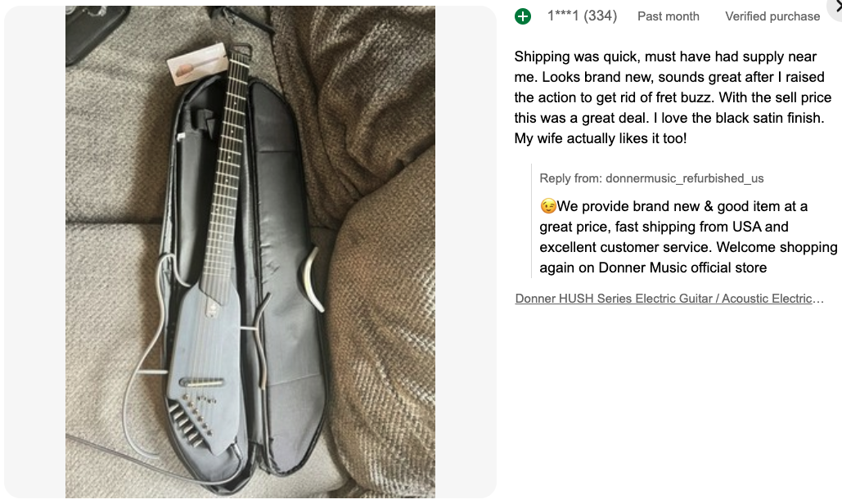Click the feedback score (334)

pyautogui.click(x=600, y=16)
